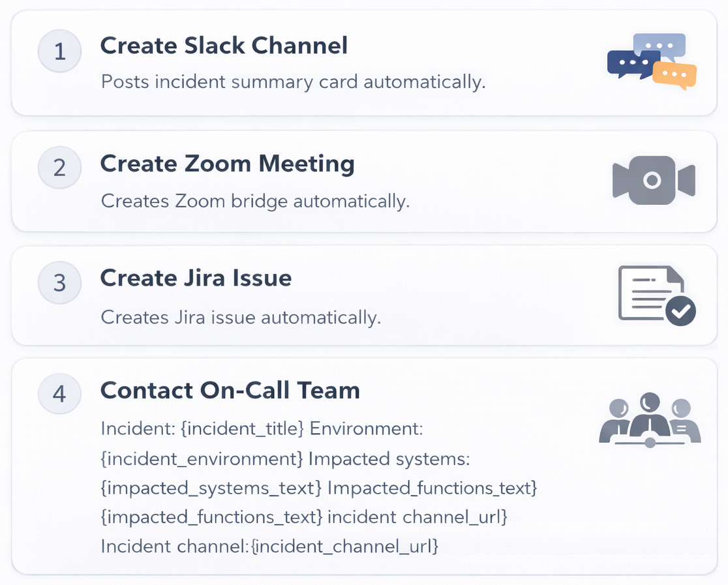Screen dimensions: 728x585
Task: Click 'Posts incident summary card automatically' description
Action: (x=293, y=82)
